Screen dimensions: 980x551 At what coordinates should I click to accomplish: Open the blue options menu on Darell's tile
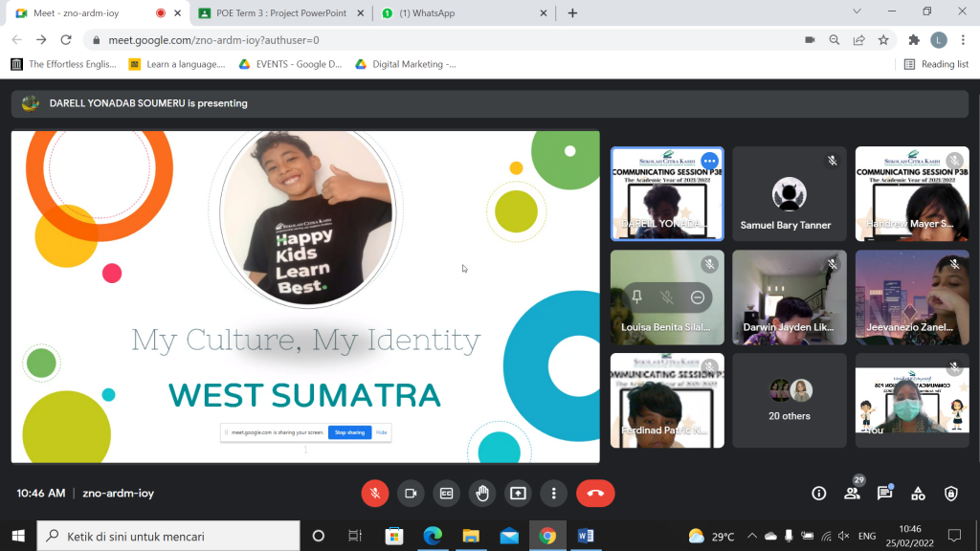pyautogui.click(x=709, y=161)
